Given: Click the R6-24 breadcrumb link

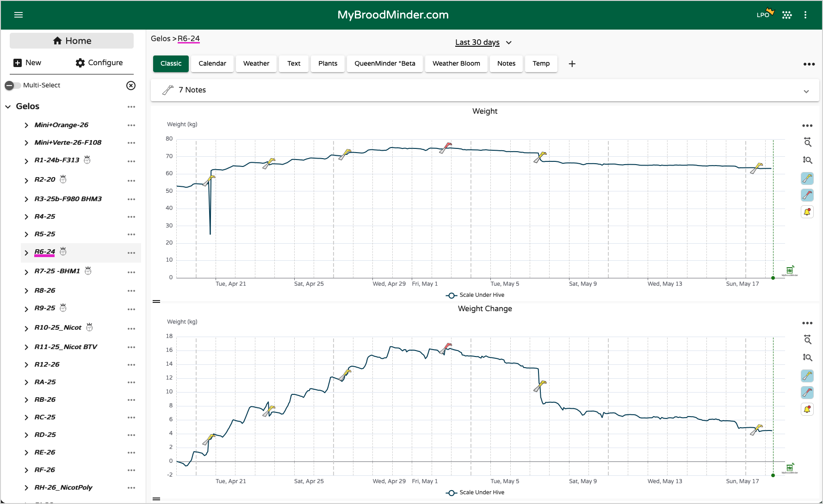Looking at the screenshot, I should click(x=189, y=39).
